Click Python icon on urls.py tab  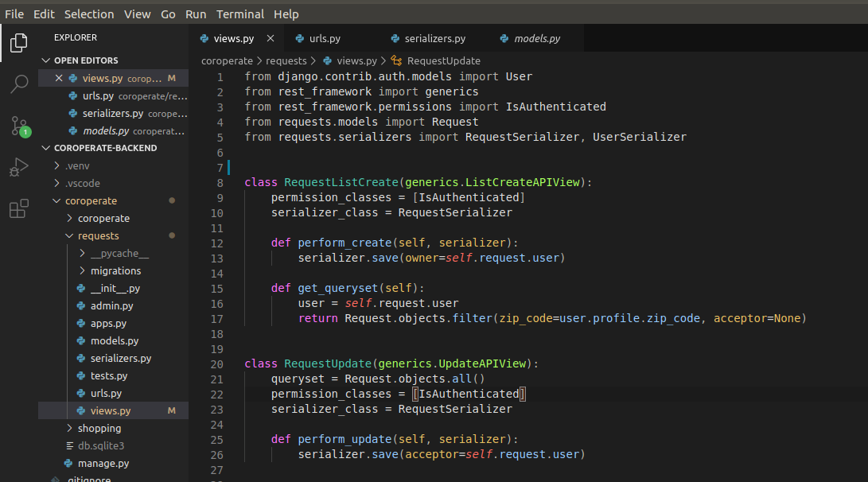[299, 38]
